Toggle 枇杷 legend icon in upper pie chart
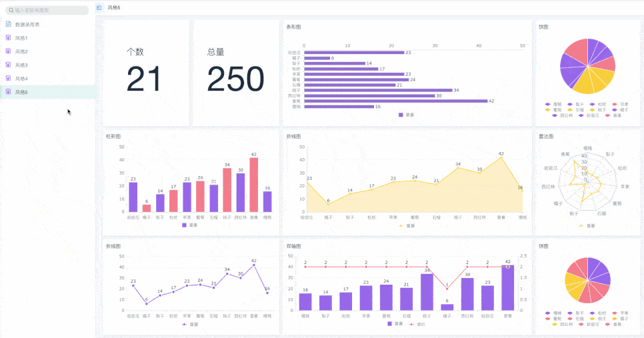The width and height of the screenshot is (644, 338). click(592, 104)
